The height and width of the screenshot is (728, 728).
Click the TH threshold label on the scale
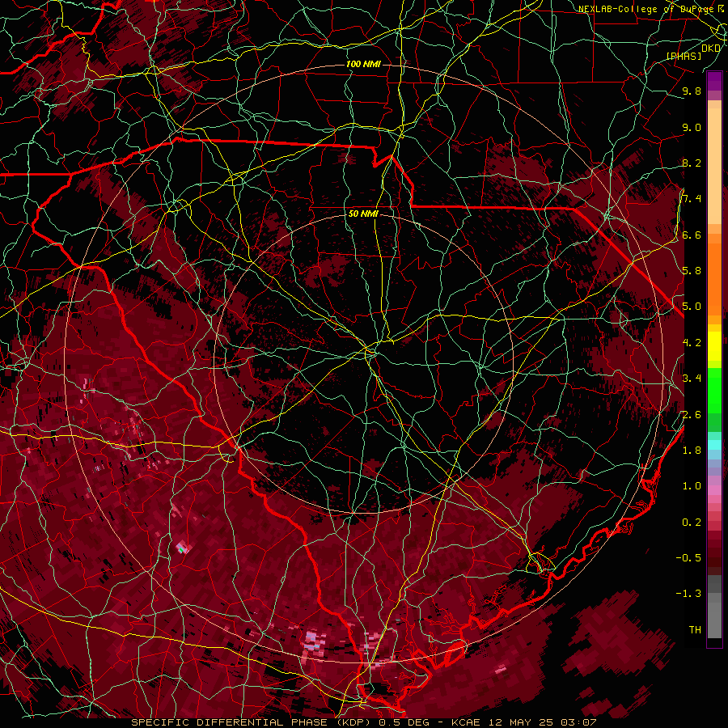[x=695, y=629]
